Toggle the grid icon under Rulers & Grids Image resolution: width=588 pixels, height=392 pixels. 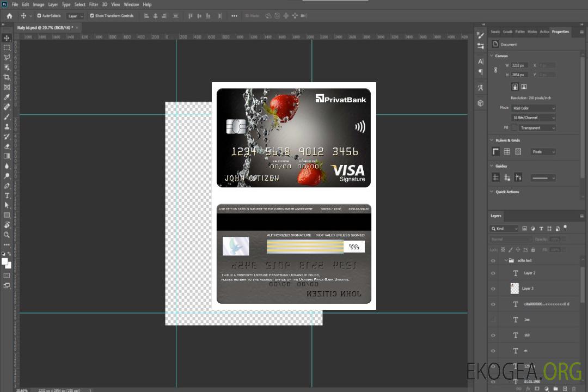pos(507,152)
